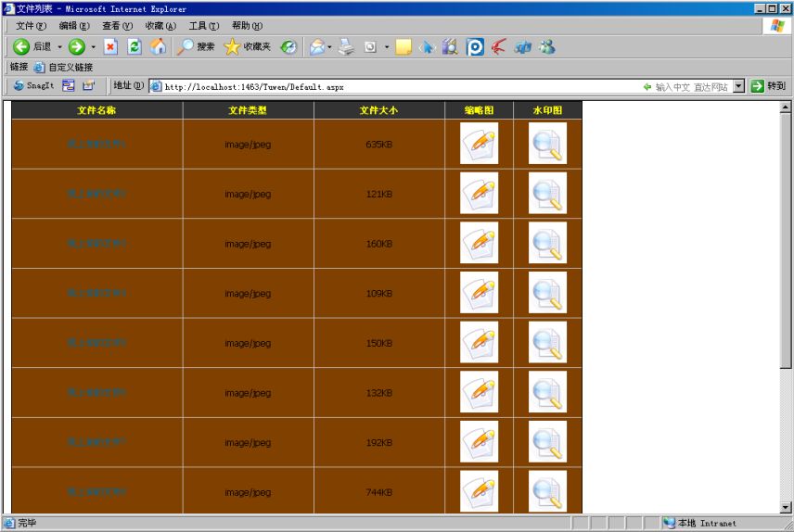Open 缩略图 thumbnail for the 160KB file
This screenshot has height=532, width=794.
[479, 243]
